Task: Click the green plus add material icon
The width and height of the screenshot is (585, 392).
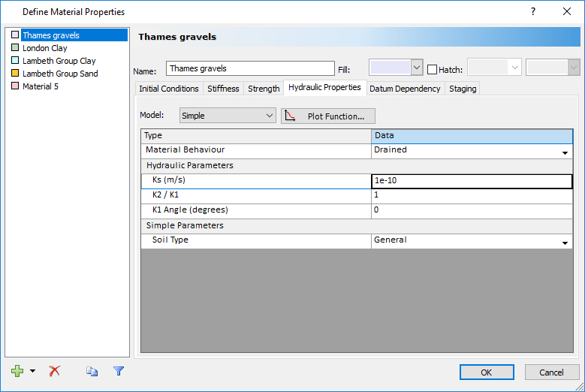Action: coord(17,371)
